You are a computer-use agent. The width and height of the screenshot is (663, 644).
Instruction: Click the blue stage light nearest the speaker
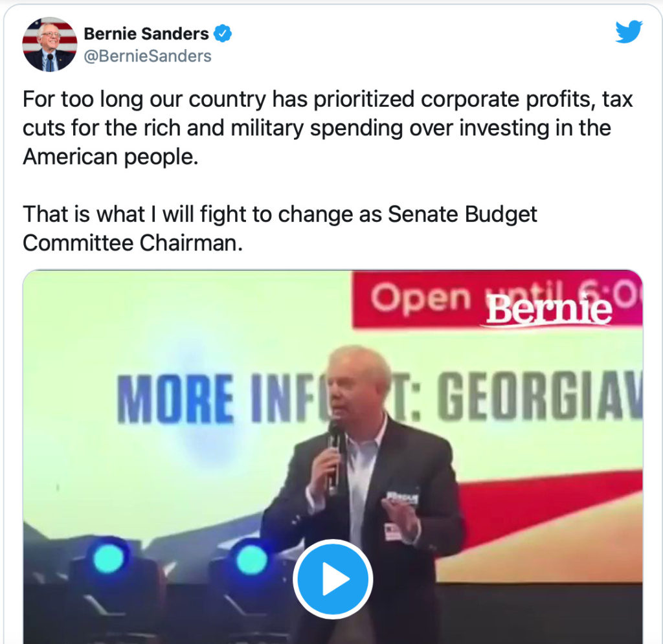[251, 559]
